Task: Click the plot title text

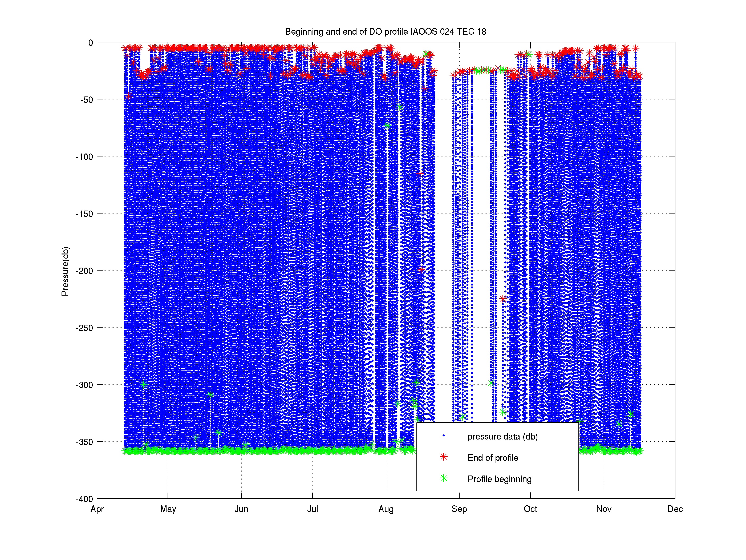Action: tap(386, 32)
